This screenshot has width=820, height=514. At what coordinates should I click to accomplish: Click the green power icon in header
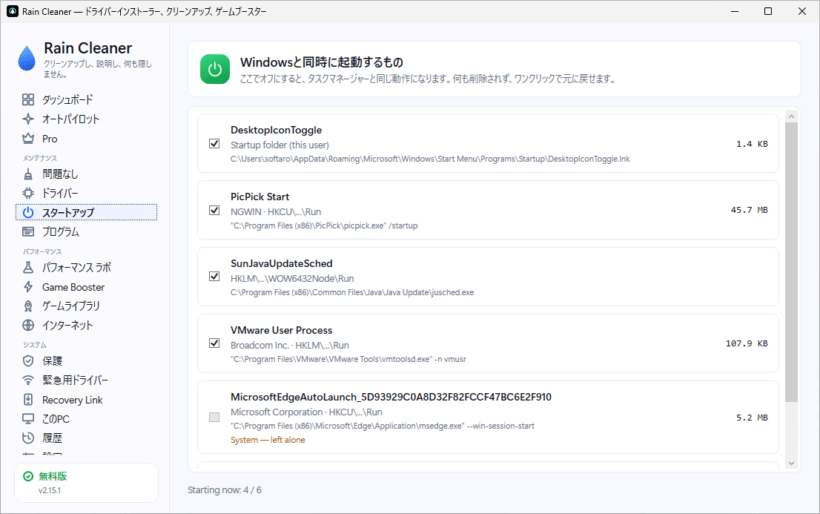coord(215,69)
